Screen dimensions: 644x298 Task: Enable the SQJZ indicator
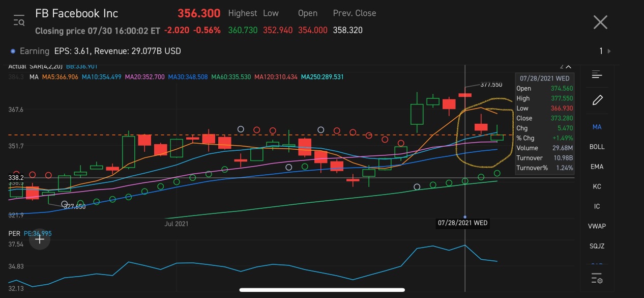tap(597, 246)
